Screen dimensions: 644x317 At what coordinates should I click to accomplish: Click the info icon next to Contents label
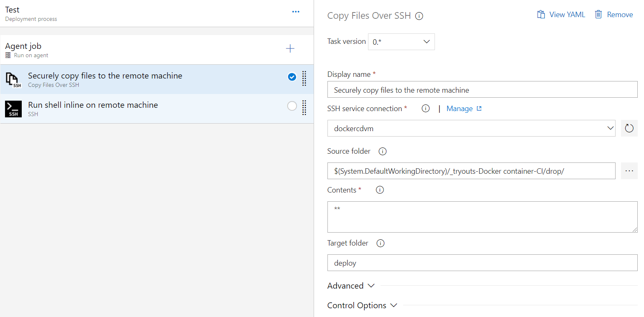[x=380, y=190]
